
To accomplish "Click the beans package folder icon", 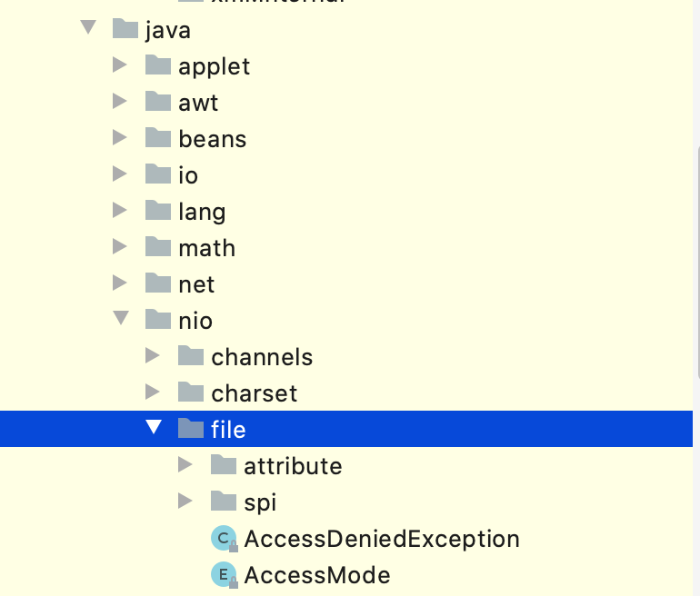I will pyautogui.click(x=158, y=138).
